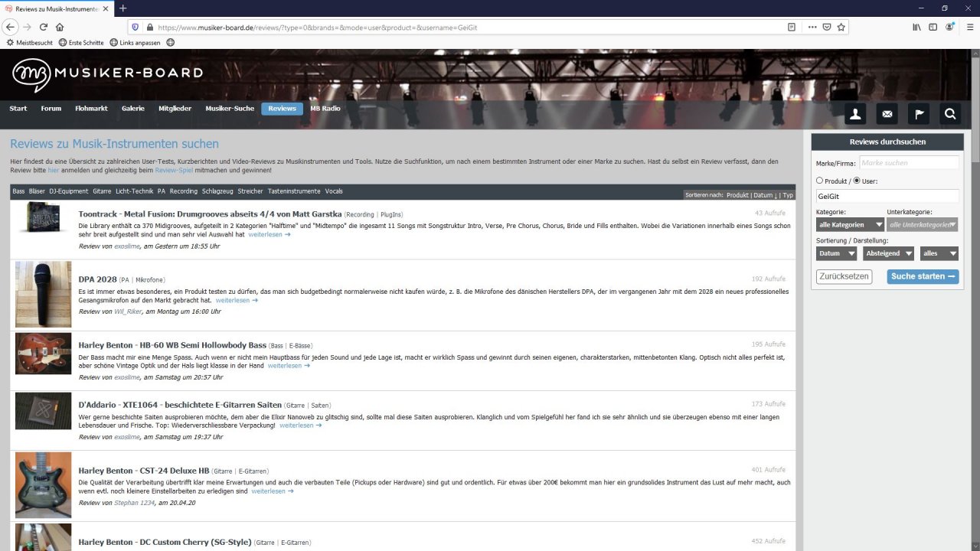Open page actions three-dot menu
The width and height of the screenshot is (980, 551).
pyautogui.click(x=812, y=27)
